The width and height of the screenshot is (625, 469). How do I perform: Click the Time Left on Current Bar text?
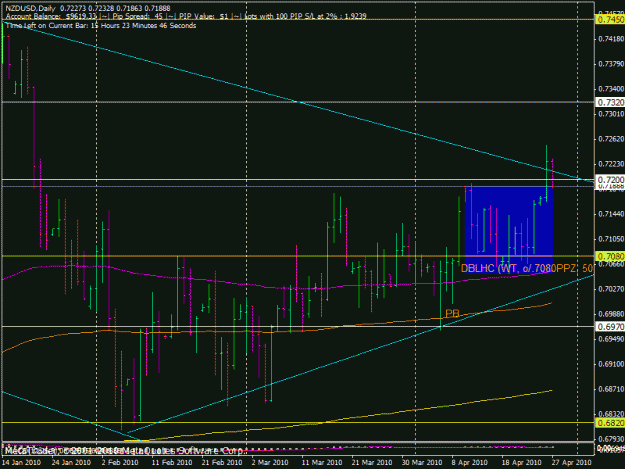(x=101, y=26)
